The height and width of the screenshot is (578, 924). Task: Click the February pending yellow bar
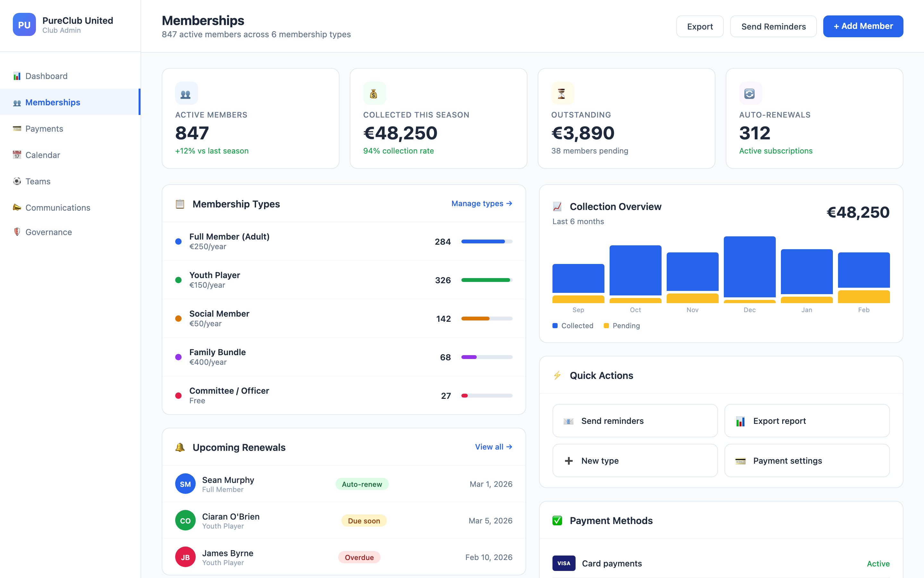(864, 297)
